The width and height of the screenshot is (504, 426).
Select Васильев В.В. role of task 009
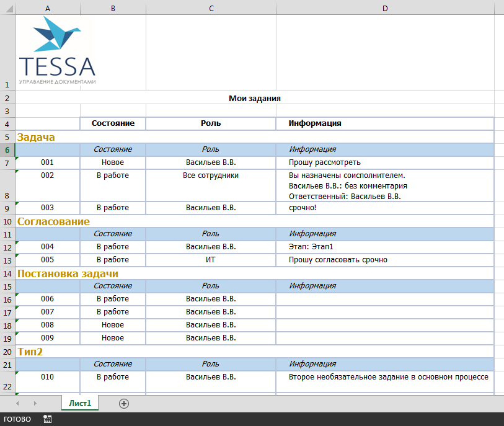[x=211, y=338]
